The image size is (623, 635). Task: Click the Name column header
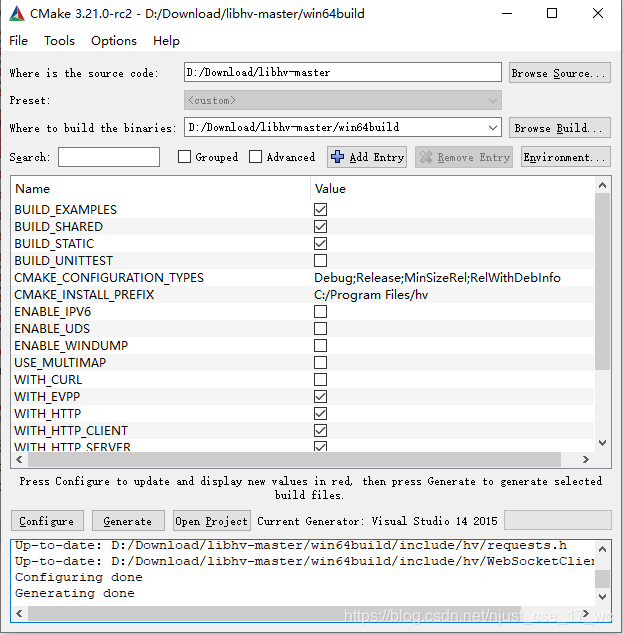click(32, 189)
